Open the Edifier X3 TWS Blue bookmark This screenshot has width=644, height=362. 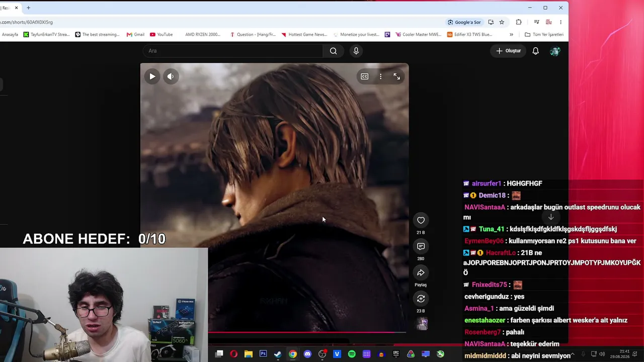point(470,35)
